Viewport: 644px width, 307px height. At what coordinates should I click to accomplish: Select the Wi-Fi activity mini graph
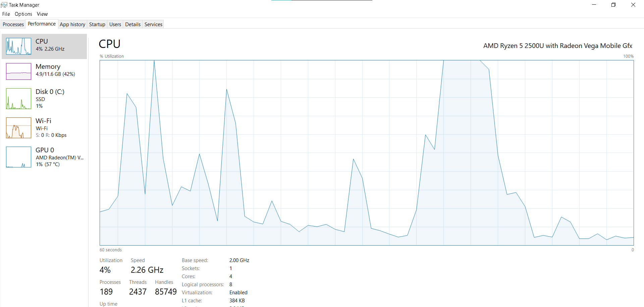[18, 128]
